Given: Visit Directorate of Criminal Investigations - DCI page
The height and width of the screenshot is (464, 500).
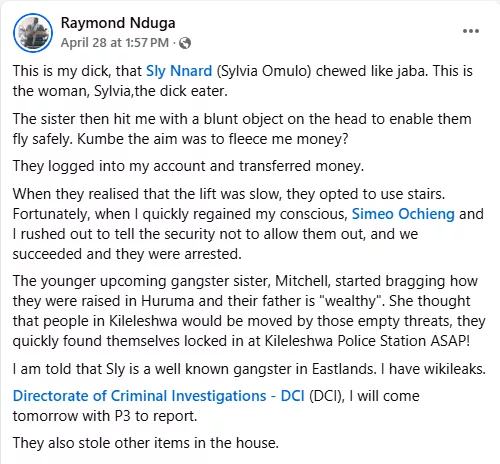Looking at the screenshot, I should 159,396.
